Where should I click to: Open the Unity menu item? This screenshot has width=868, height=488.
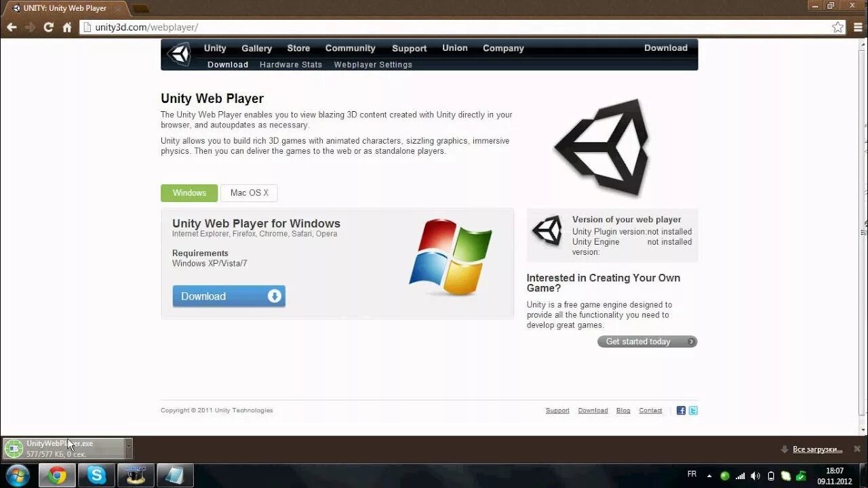(x=215, y=48)
